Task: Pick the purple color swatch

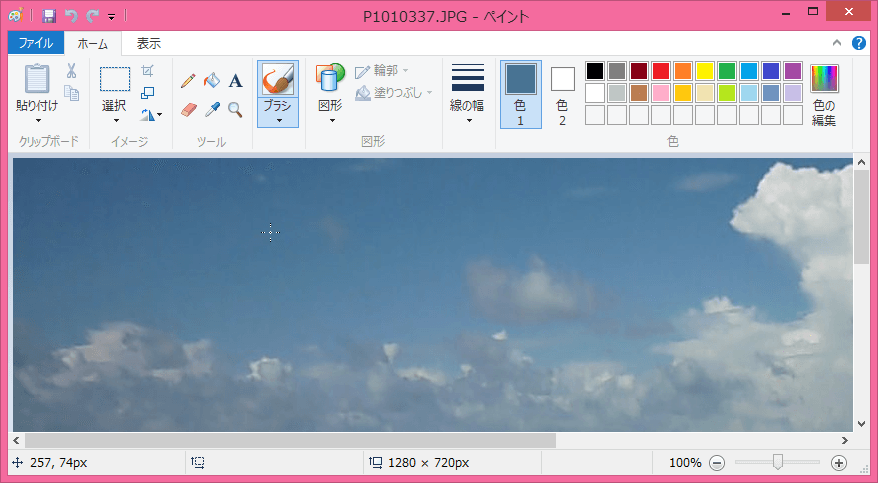Action: click(x=792, y=71)
